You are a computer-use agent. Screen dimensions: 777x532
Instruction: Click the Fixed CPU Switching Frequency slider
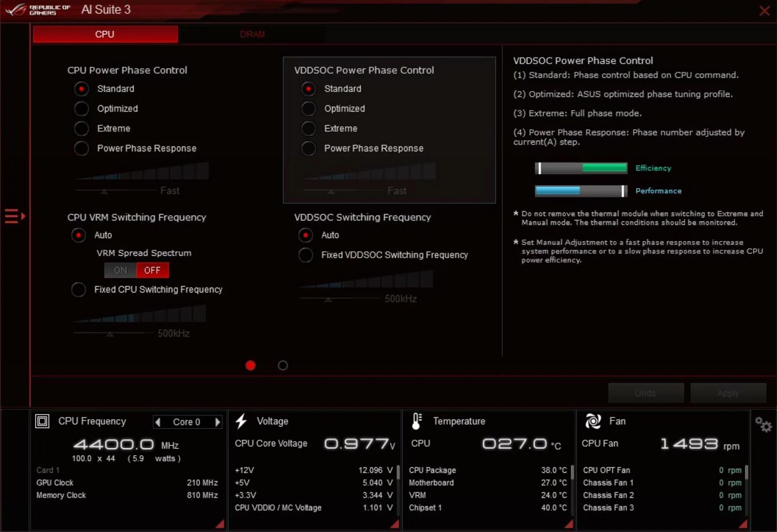[113, 333]
